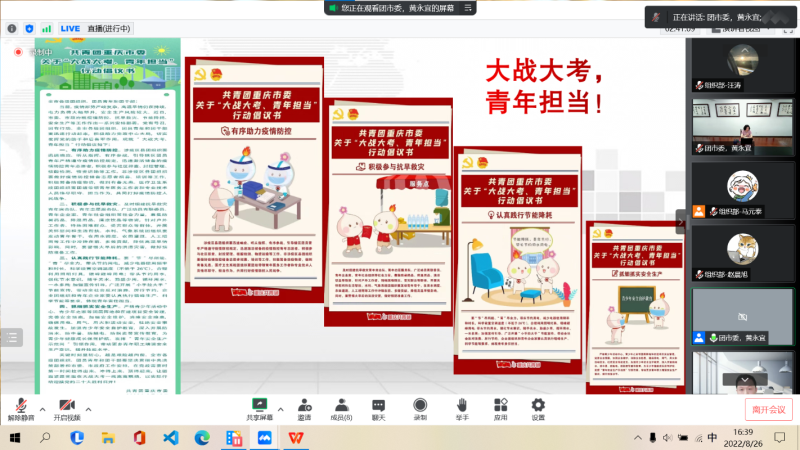The width and height of the screenshot is (800, 450).
Task: Open meeting 设置 settings
Action: coord(538,410)
